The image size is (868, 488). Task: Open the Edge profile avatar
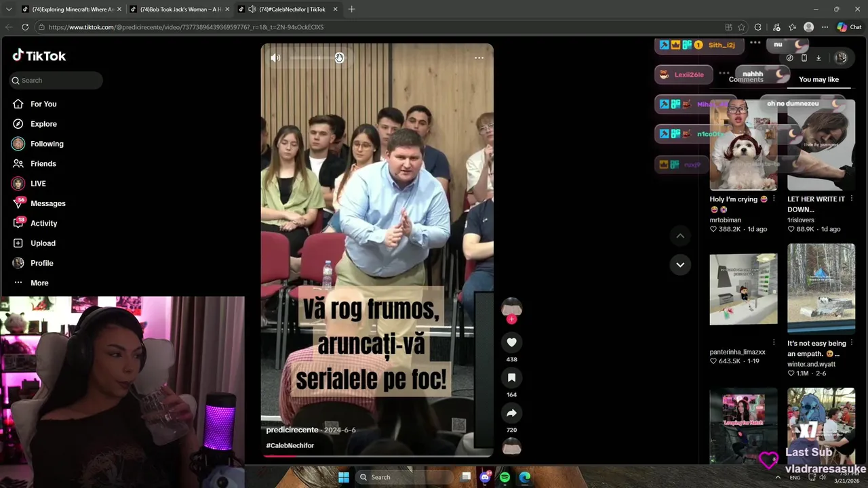tap(808, 27)
